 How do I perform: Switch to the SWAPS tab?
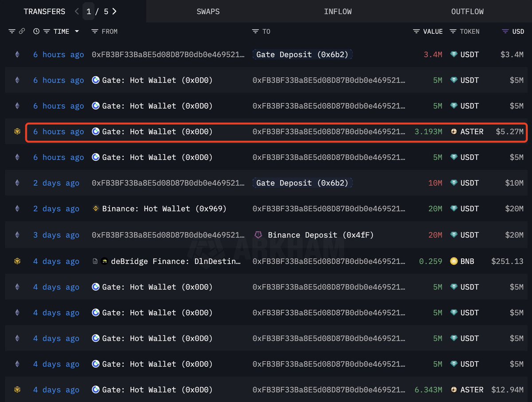click(x=208, y=12)
